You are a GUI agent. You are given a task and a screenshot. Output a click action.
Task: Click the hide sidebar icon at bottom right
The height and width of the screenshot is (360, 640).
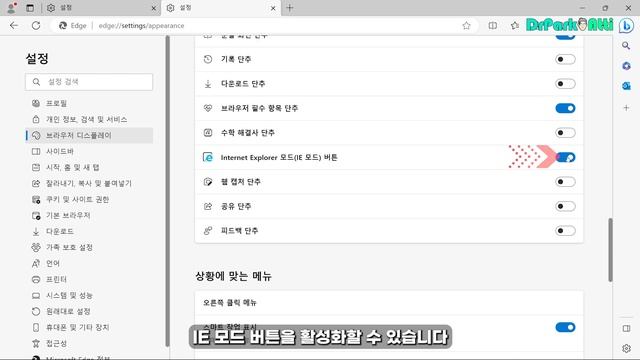click(626, 328)
